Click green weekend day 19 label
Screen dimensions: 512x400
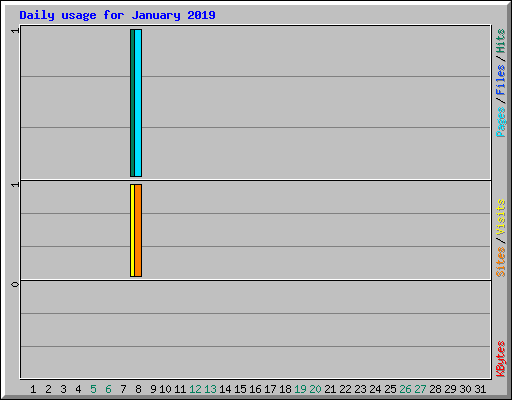click(x=300, y=389)
